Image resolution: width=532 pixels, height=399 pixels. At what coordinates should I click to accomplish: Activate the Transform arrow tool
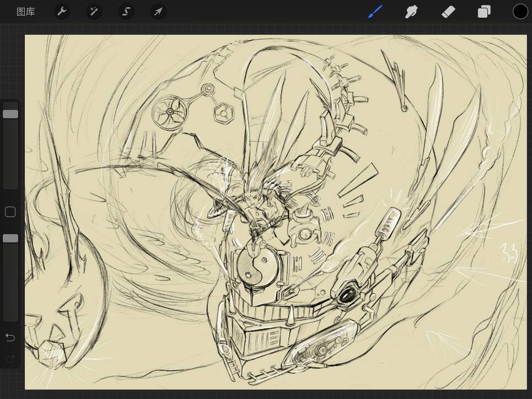[x=158, y=12]
